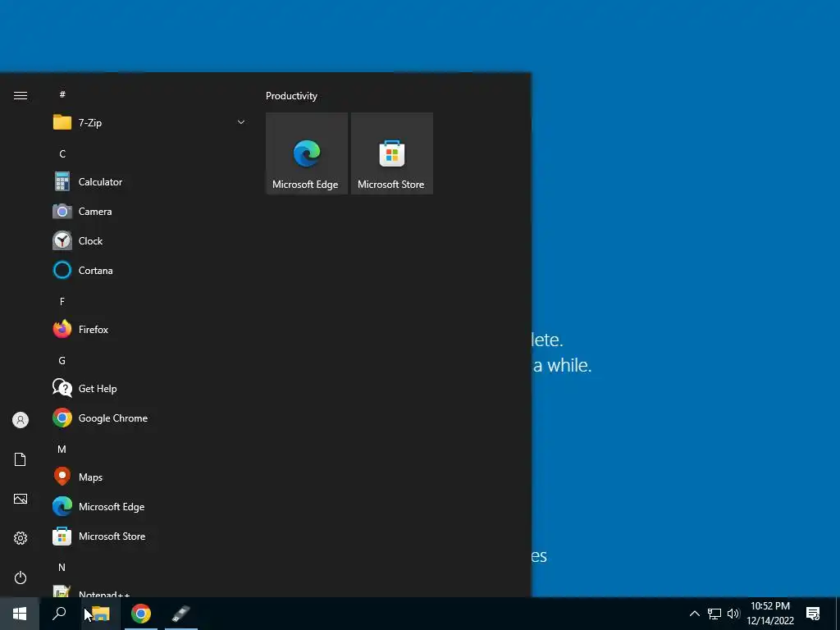Click the G letter section header
This screenshot has width=840, height=630.
(x=62, y=361)
